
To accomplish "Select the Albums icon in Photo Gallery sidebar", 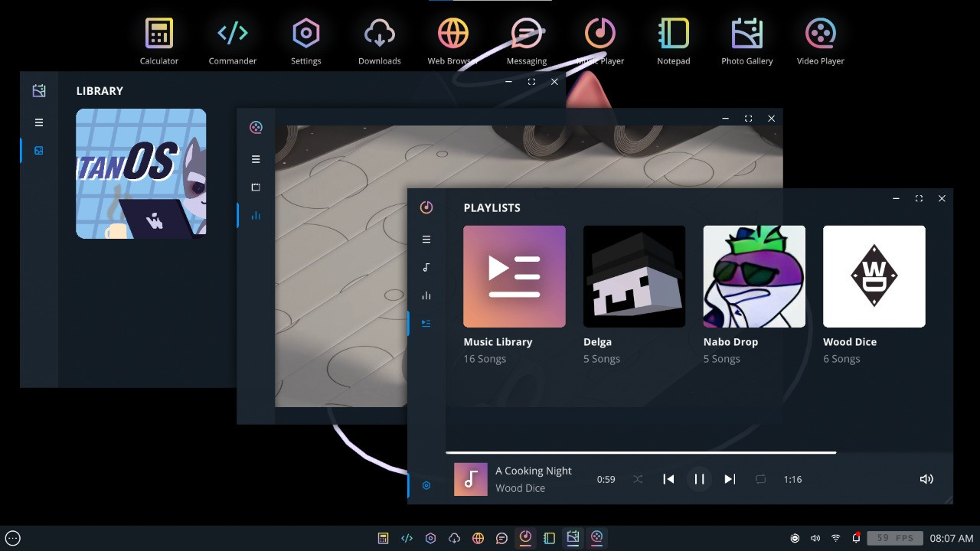I will point(38,151).
